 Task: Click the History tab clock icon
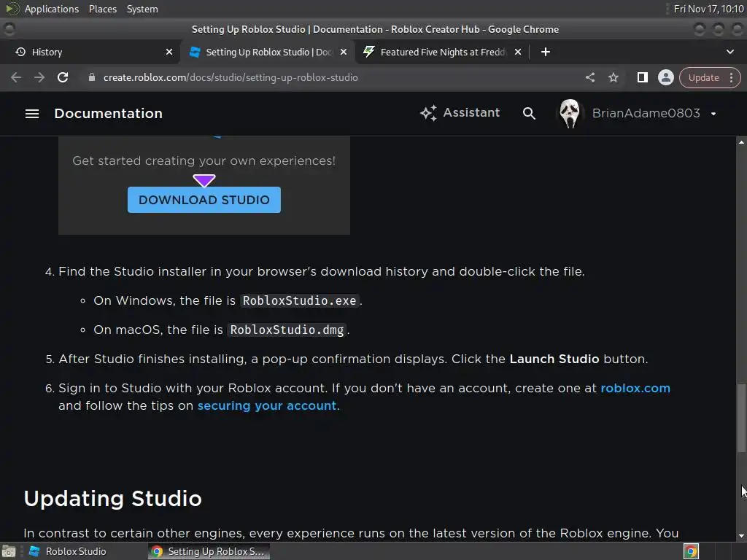point(20,52)
